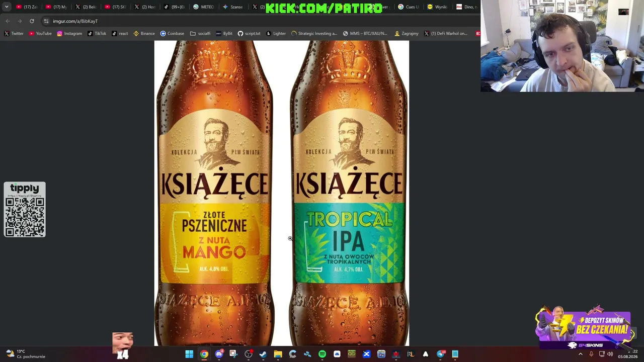This screenshot has width=644, height=362.
Task: Open the Windows Start menu
Action: pos(189,354)
